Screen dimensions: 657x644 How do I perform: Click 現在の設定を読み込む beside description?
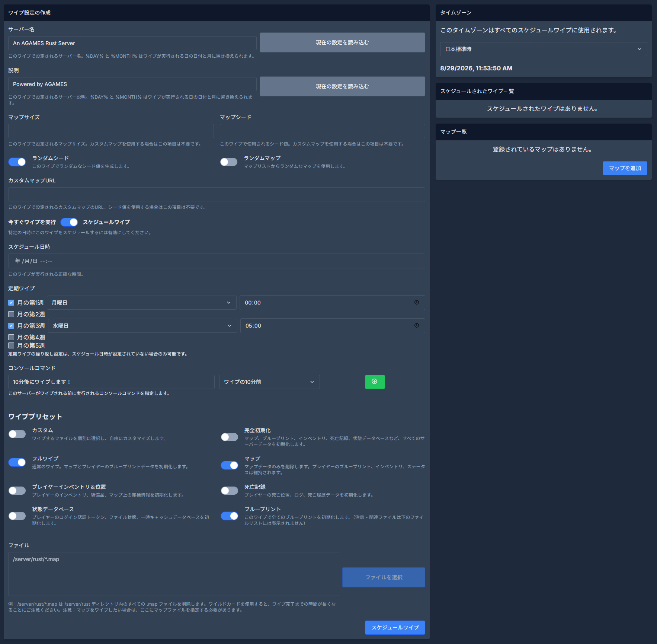[342, 86]
